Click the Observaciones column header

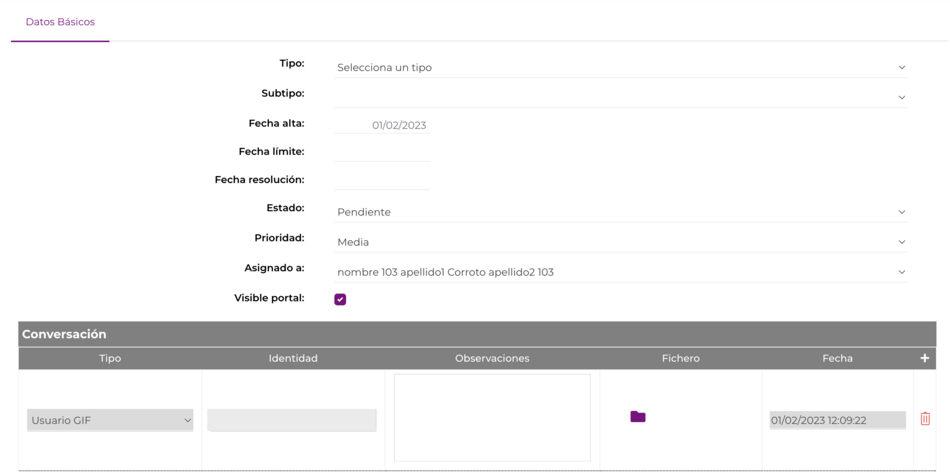pos(492,359)
